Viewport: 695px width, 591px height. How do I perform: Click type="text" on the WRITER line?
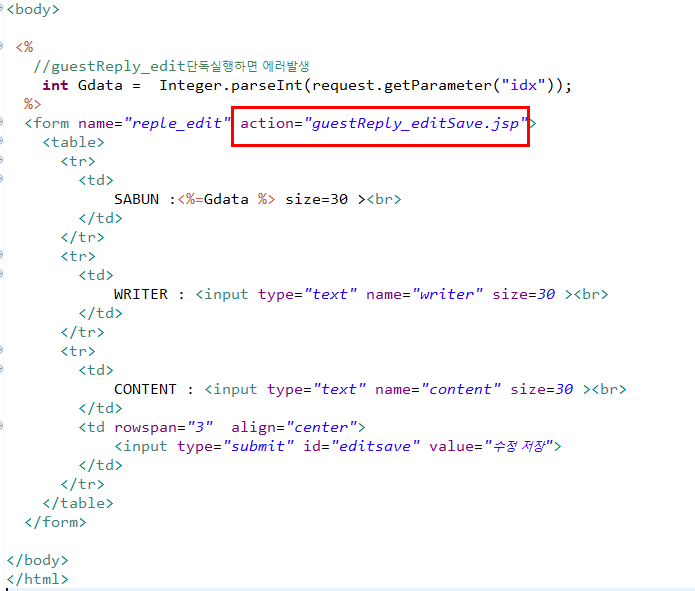click(308, 294)
